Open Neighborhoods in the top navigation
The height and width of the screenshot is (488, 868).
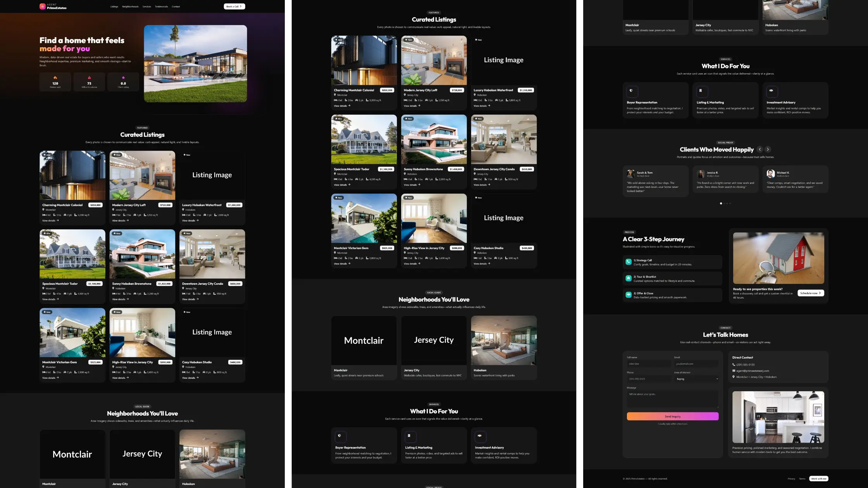(x=130, y=7)
